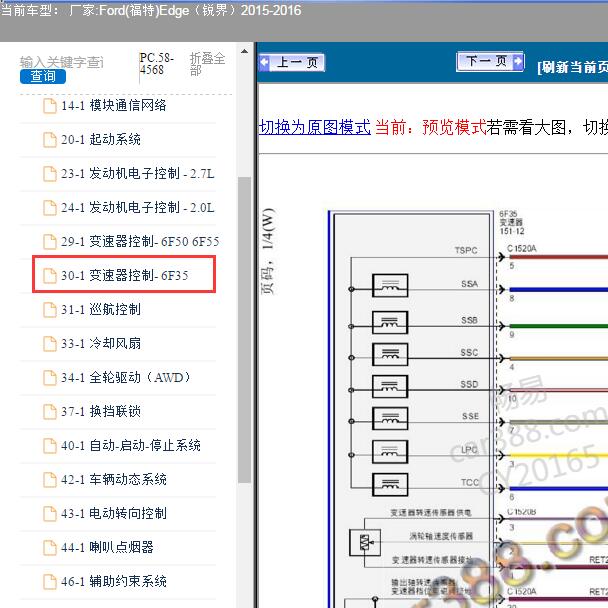
Task: Click document icon beside 43-1 电动转向控制
Action: point(50,514)
